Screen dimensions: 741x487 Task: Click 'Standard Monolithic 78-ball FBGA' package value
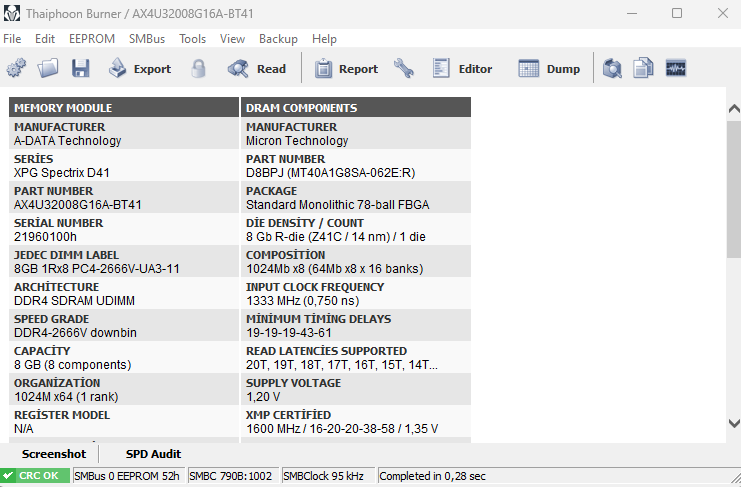pos(337,205)
